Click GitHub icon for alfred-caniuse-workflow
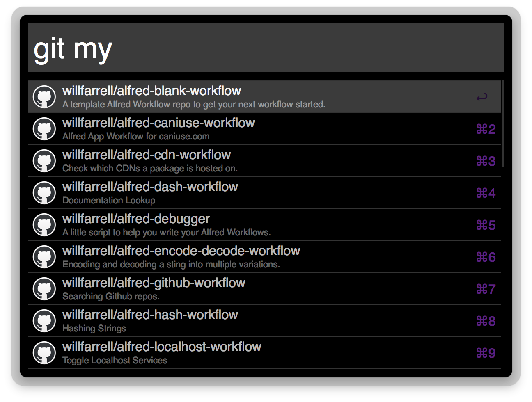The image size is (532, 402). [x=44, y=129]
